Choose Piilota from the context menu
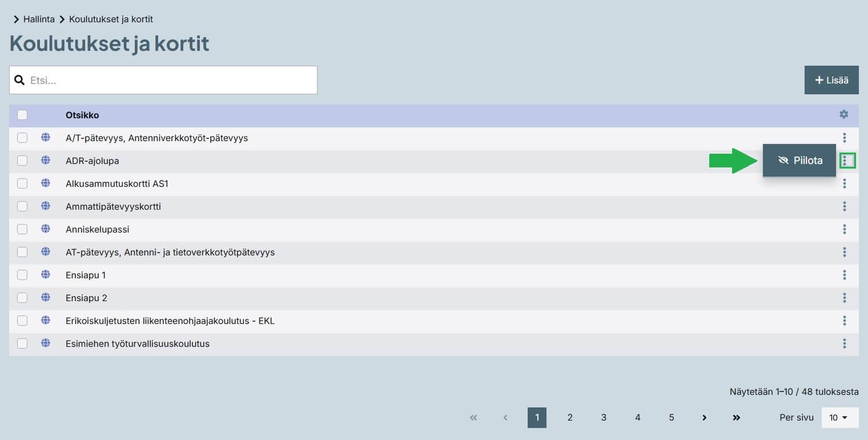 [x=799, y=161]
